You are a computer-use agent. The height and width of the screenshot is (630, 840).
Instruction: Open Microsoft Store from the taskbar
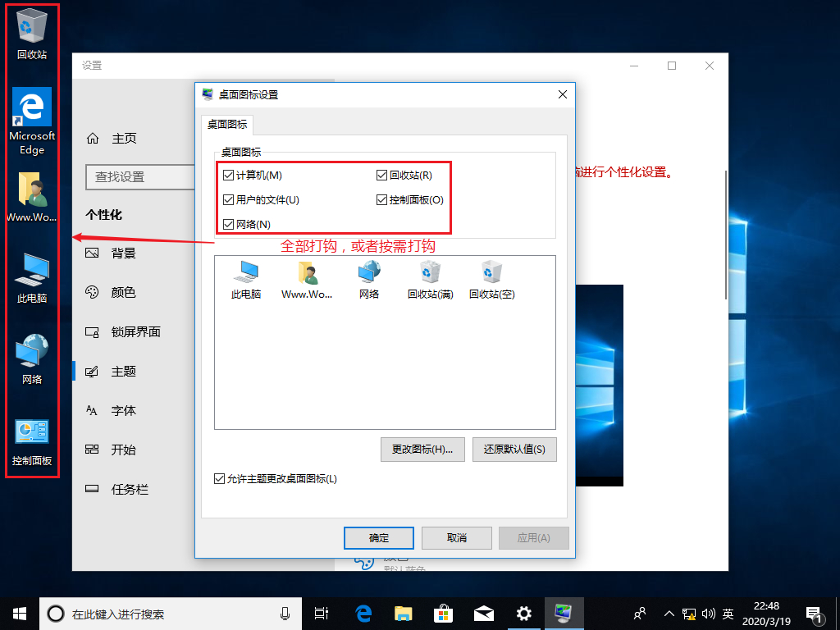[x=443, y=613]
